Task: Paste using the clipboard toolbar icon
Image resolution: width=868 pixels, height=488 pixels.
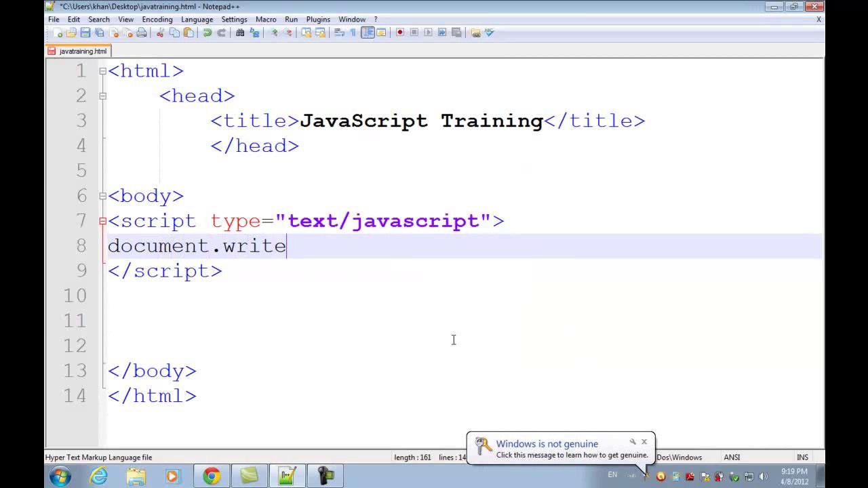Action: coord(189,33)
